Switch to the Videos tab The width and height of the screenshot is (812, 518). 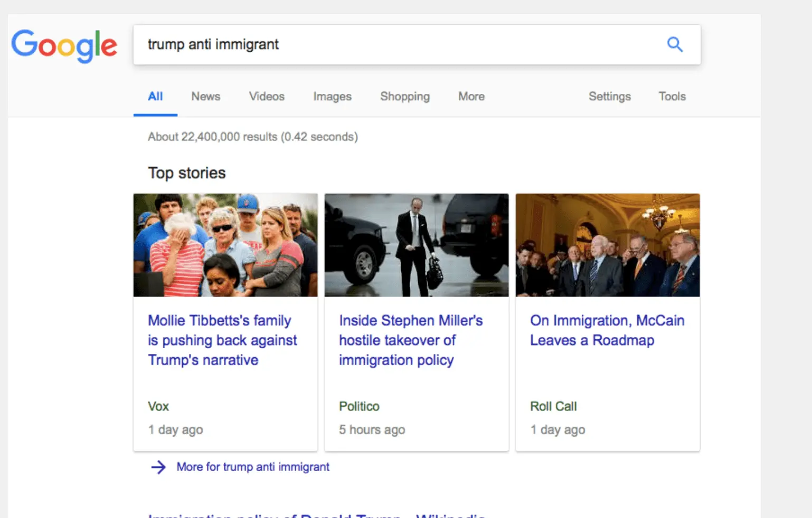click(x=266, y=97)
